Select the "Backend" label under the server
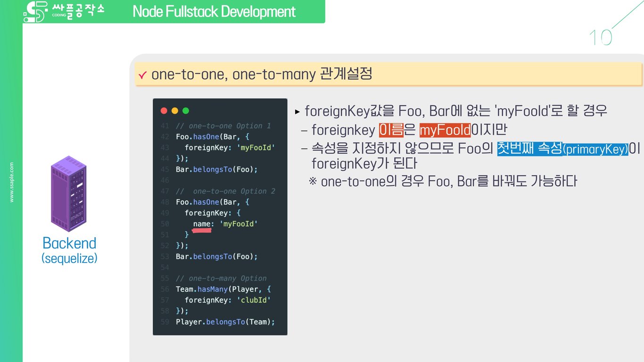The width and height of the screenshot is (644, 362). tap(69, 243)
